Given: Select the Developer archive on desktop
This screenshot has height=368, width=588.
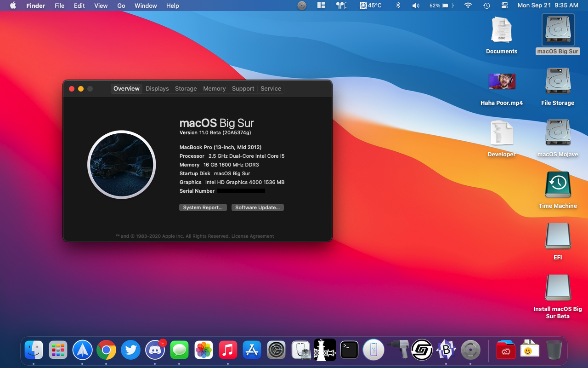Looking at the screenshot, I should (502, 133).
